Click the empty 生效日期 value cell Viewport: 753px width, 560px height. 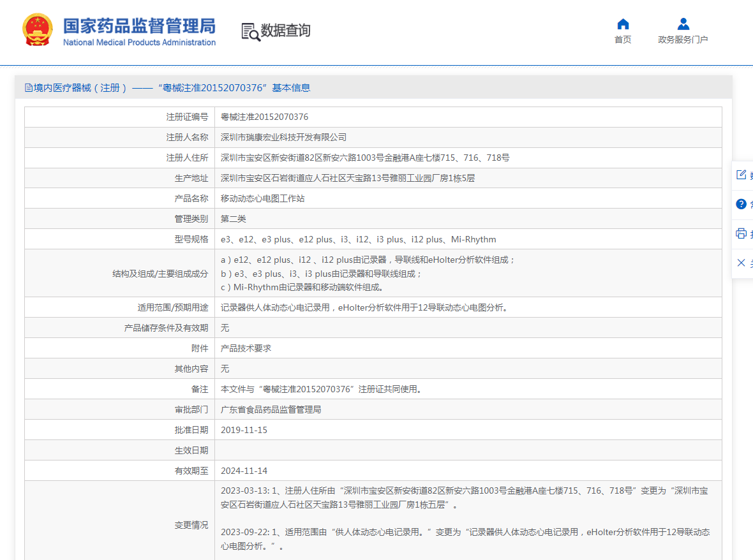point(468,450)
